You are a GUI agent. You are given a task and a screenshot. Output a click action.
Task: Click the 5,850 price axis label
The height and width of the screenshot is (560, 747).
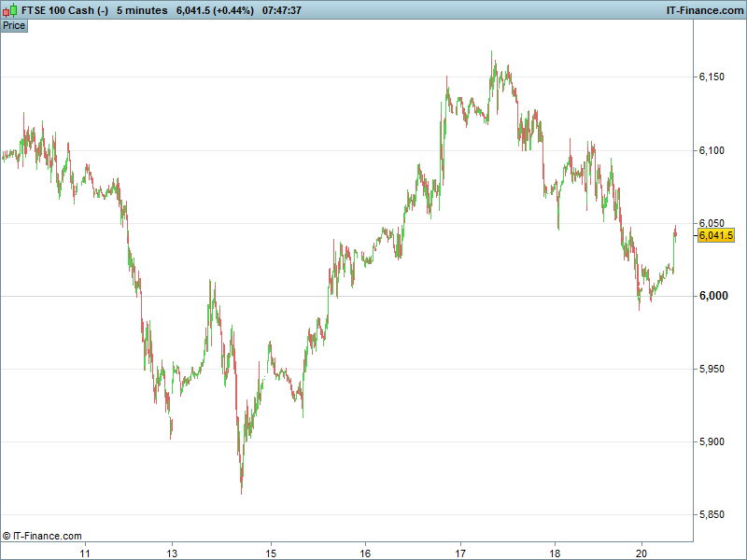[712, 514]
